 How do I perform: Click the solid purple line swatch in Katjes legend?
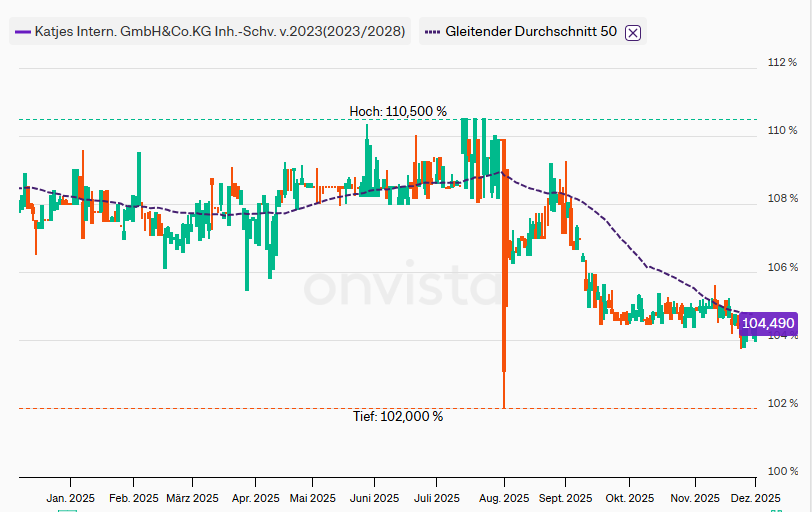22,32
